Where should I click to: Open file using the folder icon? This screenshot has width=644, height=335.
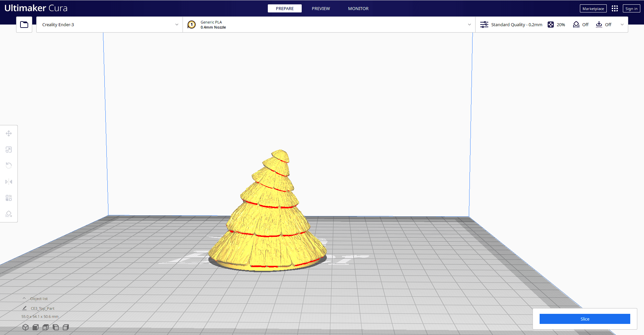24,25
